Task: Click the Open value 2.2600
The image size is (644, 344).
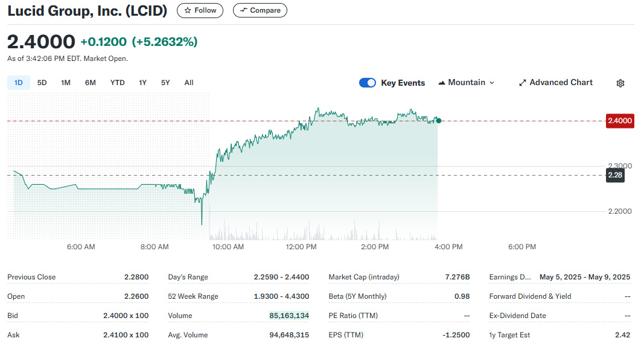Action: click(x=136, y=296)
